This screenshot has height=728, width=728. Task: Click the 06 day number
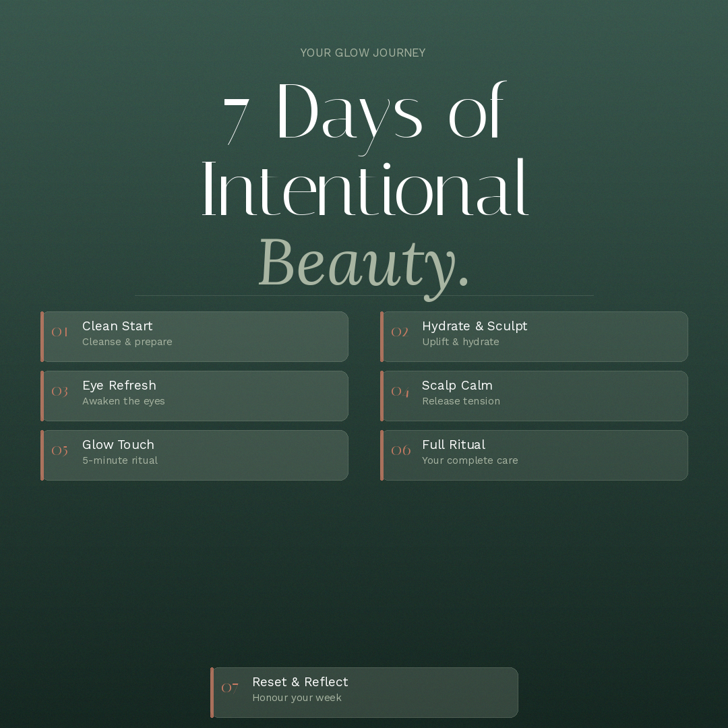400,450
